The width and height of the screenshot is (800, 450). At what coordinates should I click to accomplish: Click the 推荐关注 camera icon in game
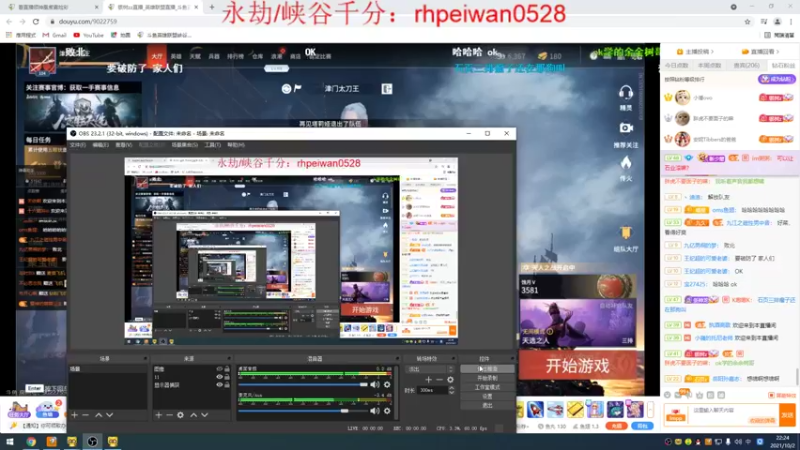click(x=626, y=128)
